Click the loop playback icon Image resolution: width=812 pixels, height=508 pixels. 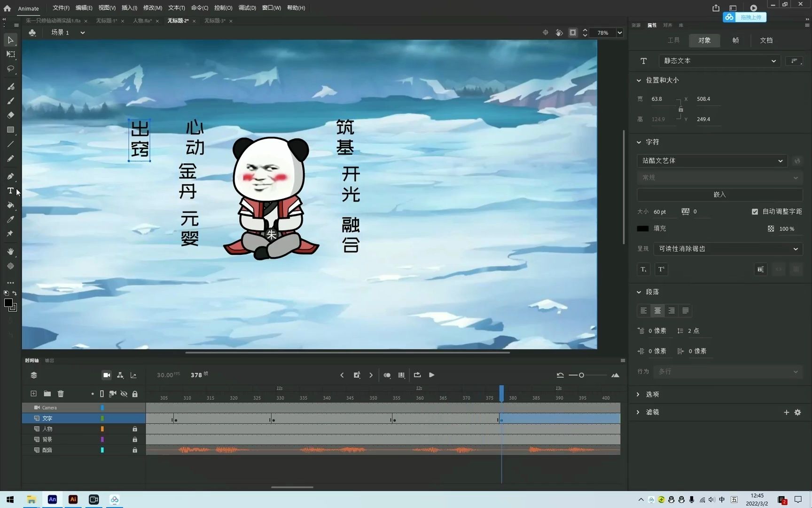coord(417,375)
